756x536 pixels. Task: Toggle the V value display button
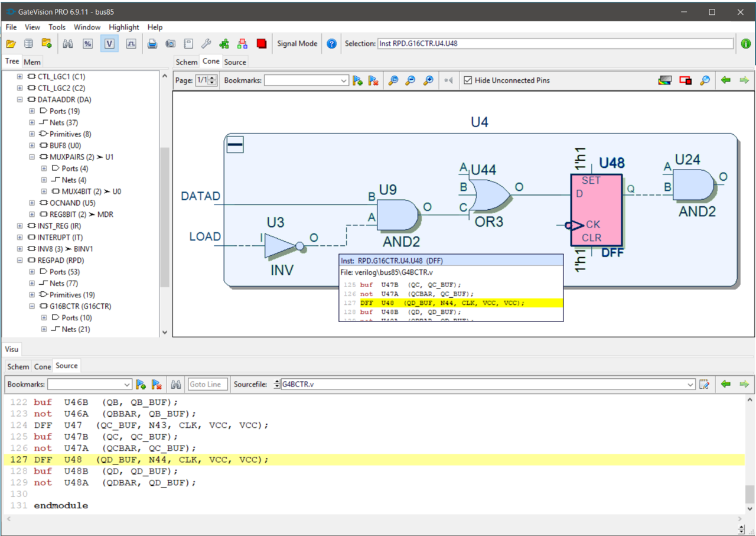(x=109, y=44)
